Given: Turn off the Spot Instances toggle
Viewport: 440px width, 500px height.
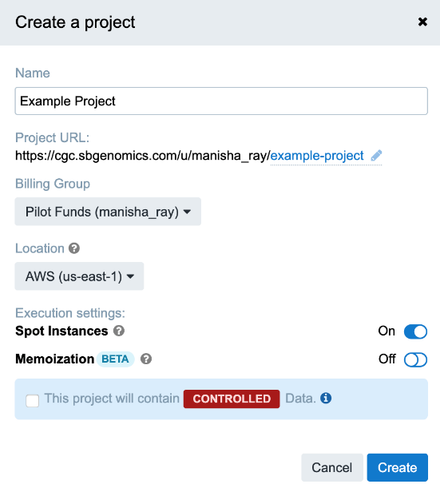Looking at the screenshot, I should click(x=415, y=331).
